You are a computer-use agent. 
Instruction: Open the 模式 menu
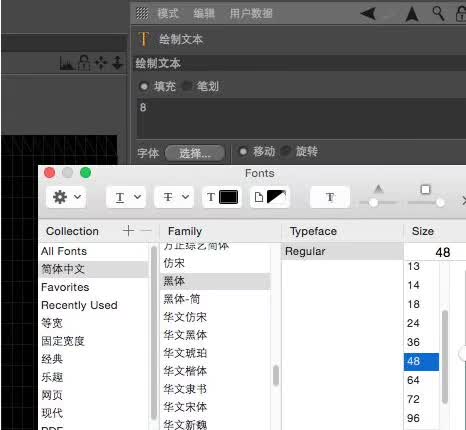(168, 13)
